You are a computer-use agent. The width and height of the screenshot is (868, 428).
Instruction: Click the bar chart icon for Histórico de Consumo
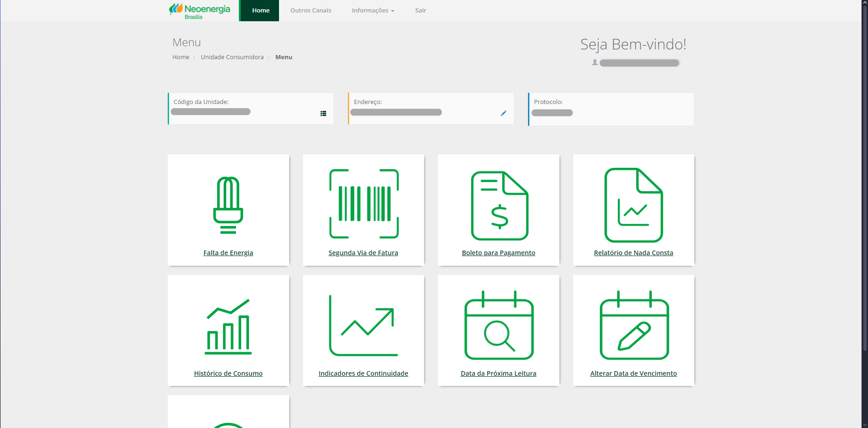[x=228, y=326]
